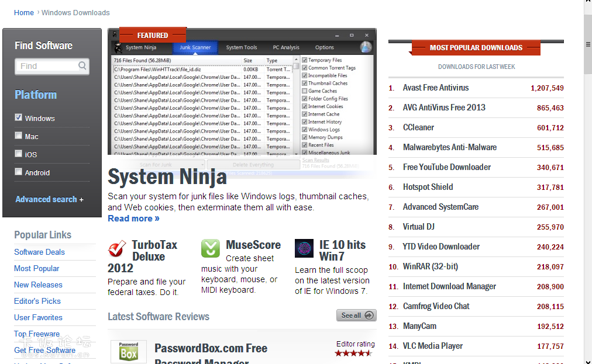Viewport: 592px width, 364px height.
Task: Click the Windows Downloads breadcrumb text
Action: pos(75,12)
